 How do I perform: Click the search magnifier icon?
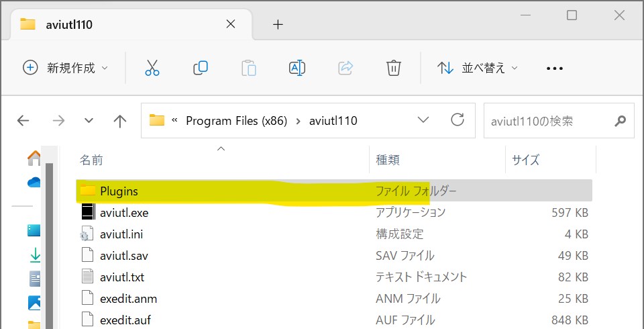[x=620, y=121]
